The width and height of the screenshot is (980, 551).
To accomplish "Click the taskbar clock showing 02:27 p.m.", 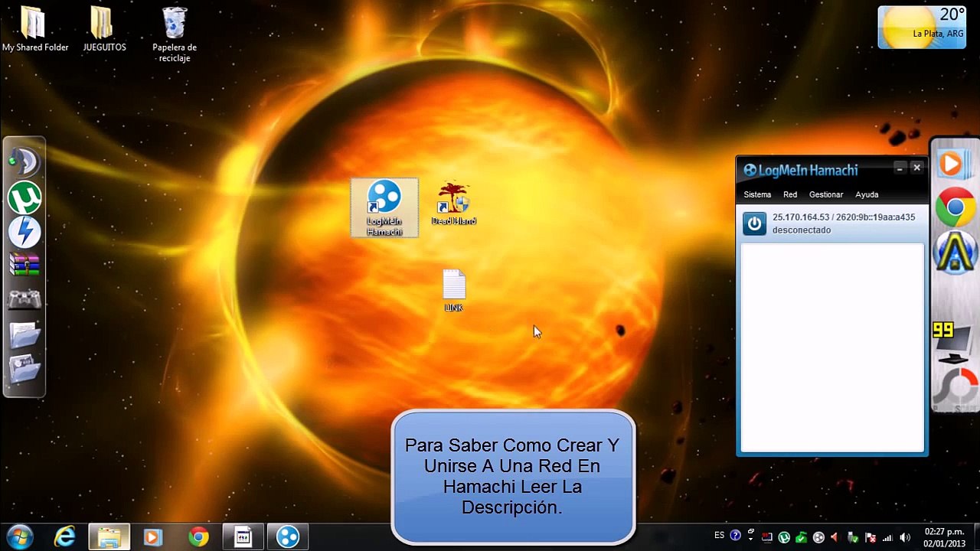I will pos(944,537).
